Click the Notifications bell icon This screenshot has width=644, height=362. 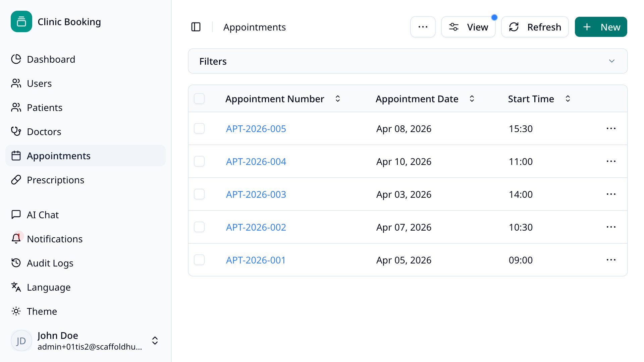16,238
